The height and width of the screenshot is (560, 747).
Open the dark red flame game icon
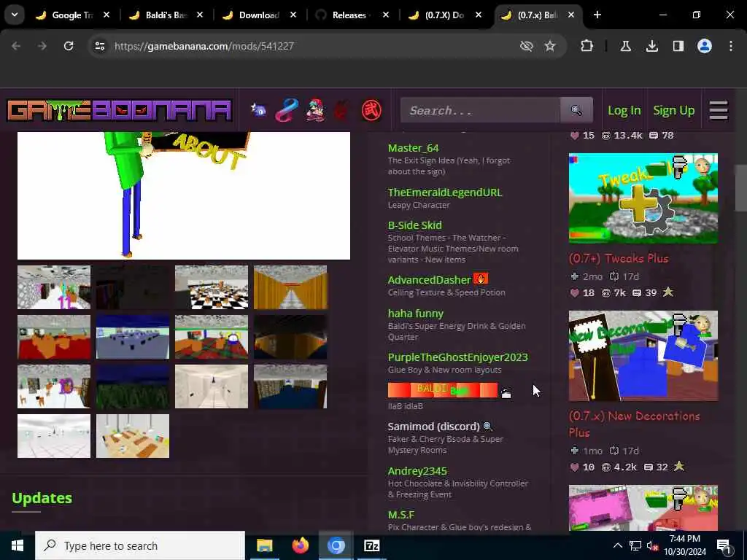tap(341, 111)
